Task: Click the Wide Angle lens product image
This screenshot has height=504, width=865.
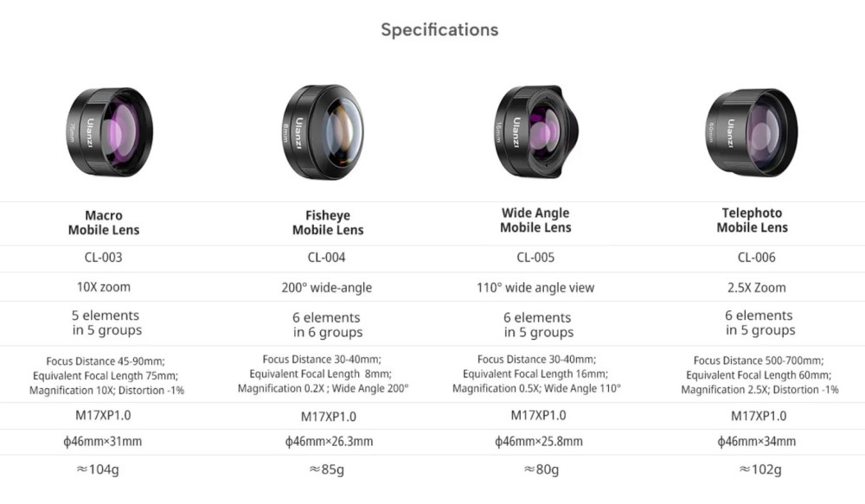Action: (537, 131)
